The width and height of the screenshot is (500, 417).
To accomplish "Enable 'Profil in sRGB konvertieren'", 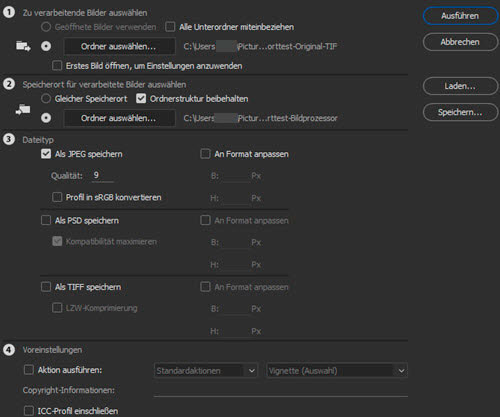I will pyautogui.click(x=57, y=197).
